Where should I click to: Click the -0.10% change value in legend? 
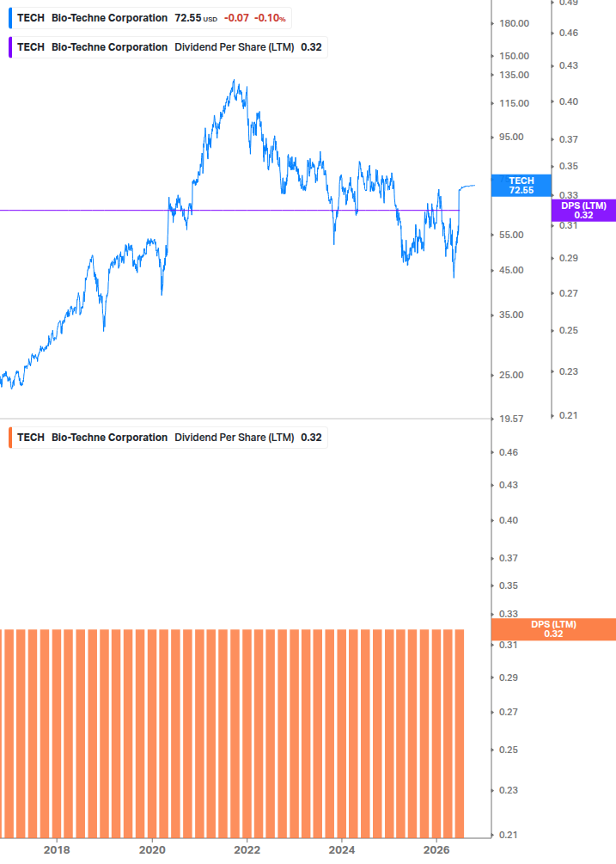point(270,18)
